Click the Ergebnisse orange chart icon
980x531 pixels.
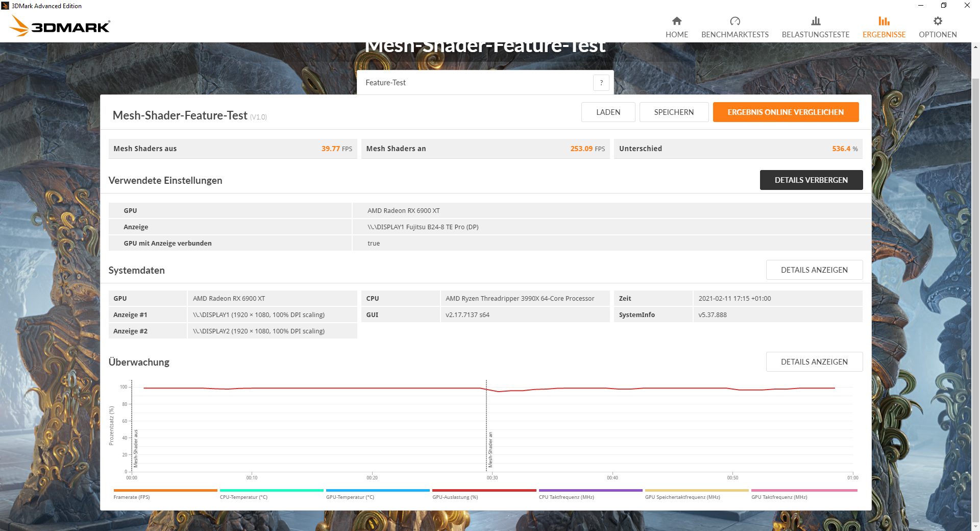[x=884, y=21]
